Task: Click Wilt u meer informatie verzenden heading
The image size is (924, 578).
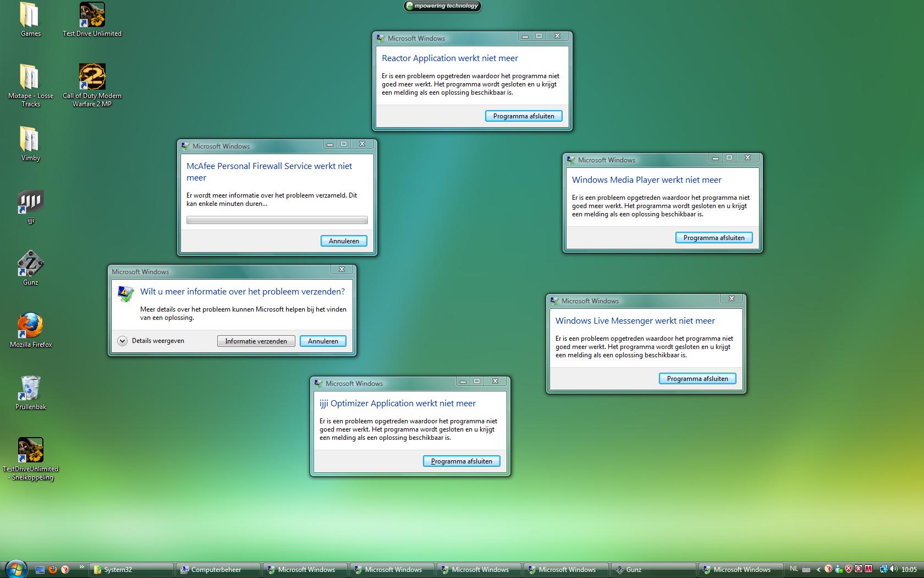Action: coord(243,292)
